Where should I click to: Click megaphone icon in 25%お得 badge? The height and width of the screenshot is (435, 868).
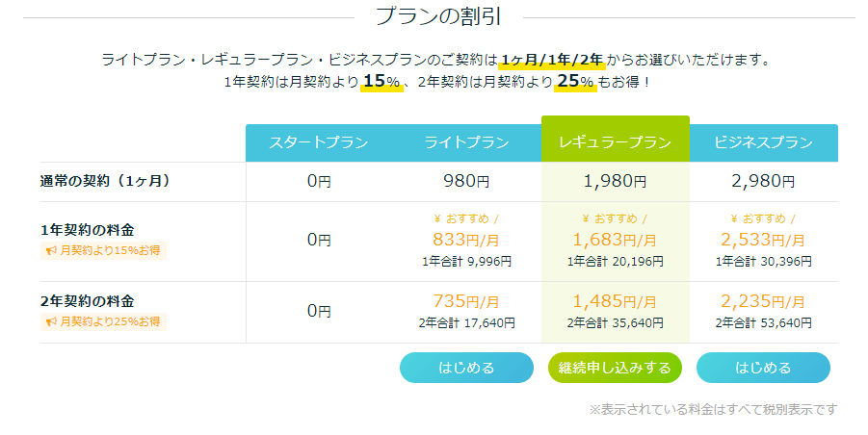(x=51, y=321)
